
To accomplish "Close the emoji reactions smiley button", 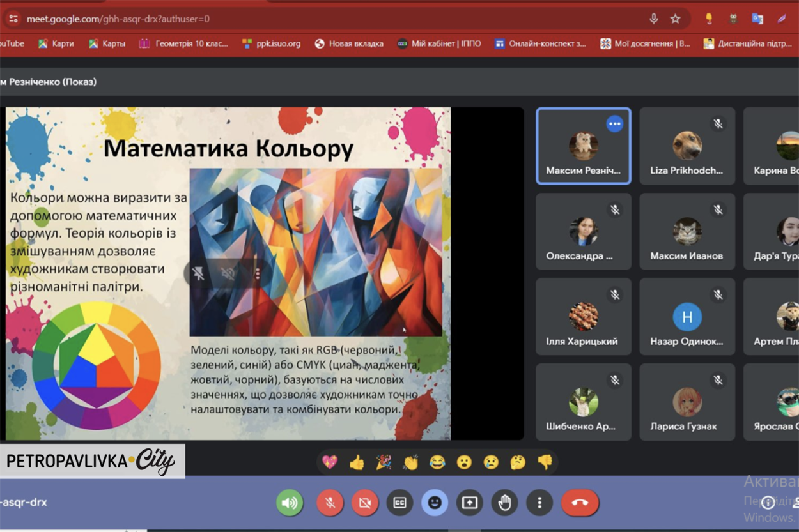I will click(x=435, y=503).
